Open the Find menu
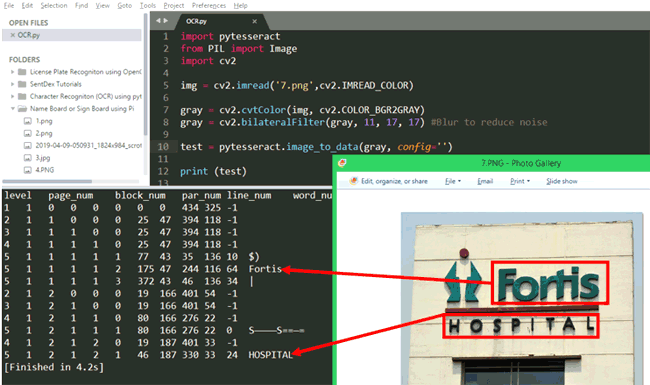This screenshot has height=385, width=650. [x=81, y=5]
